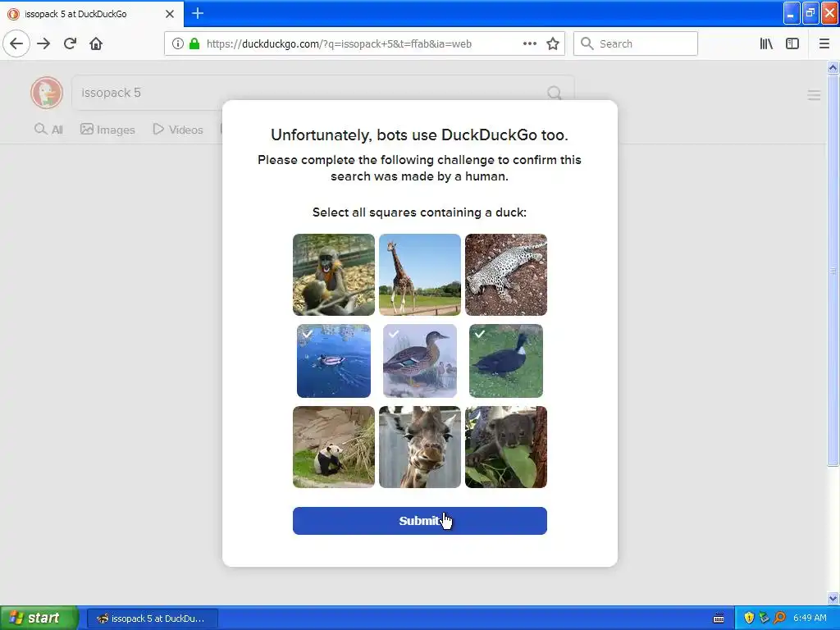
Task: Switch to the Videos results tab
Action: click(x=178, y=130)
